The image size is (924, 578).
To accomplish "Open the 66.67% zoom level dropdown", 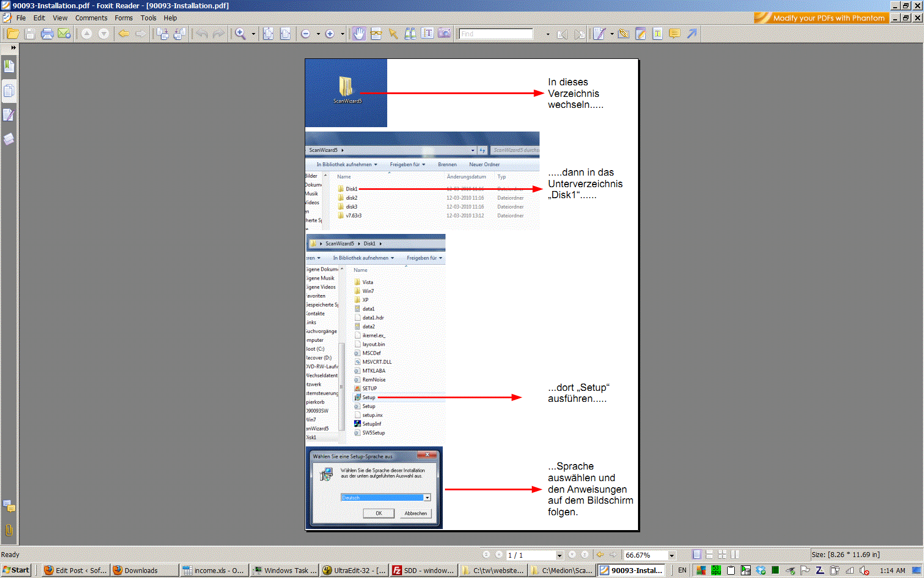I will (672, 555).
